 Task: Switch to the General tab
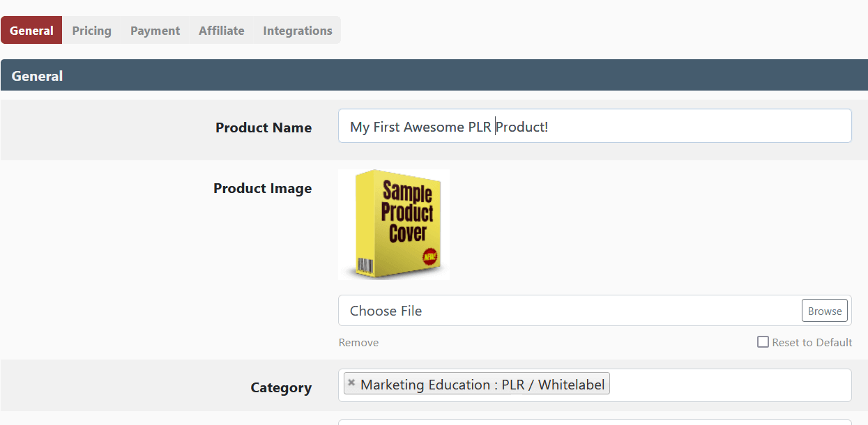pos(31,31)
